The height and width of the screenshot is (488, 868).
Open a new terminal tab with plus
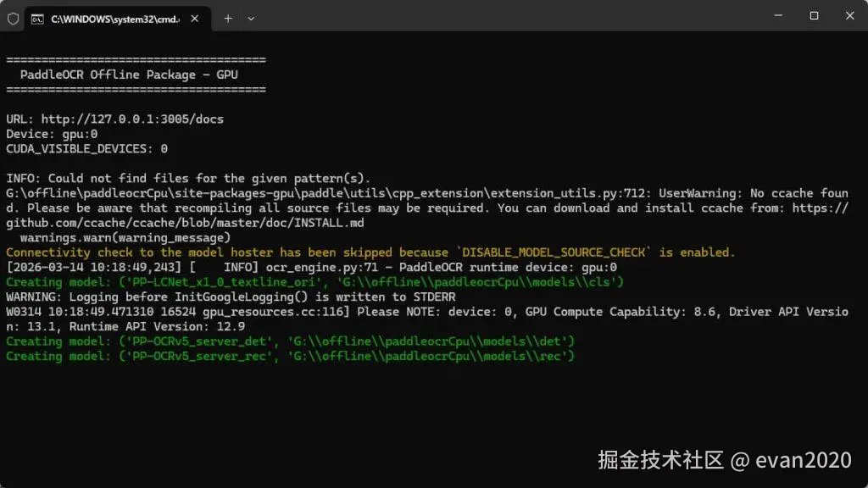(228, 19)
